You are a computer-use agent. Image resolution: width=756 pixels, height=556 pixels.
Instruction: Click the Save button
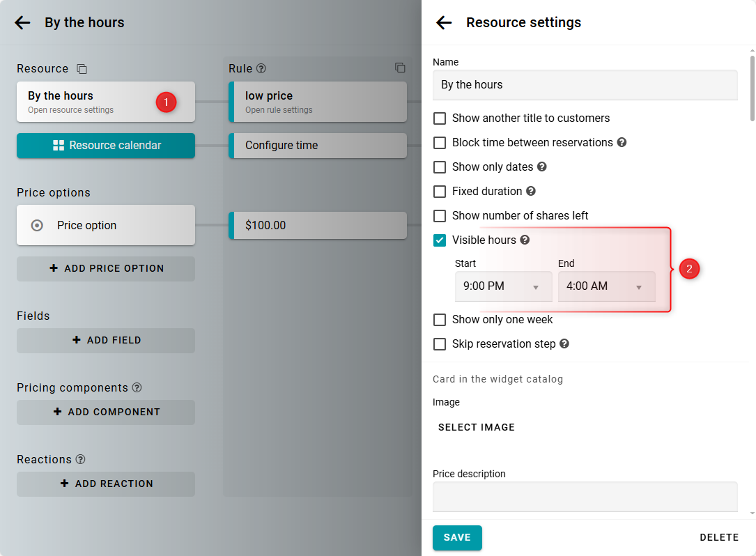click(457, 537)
